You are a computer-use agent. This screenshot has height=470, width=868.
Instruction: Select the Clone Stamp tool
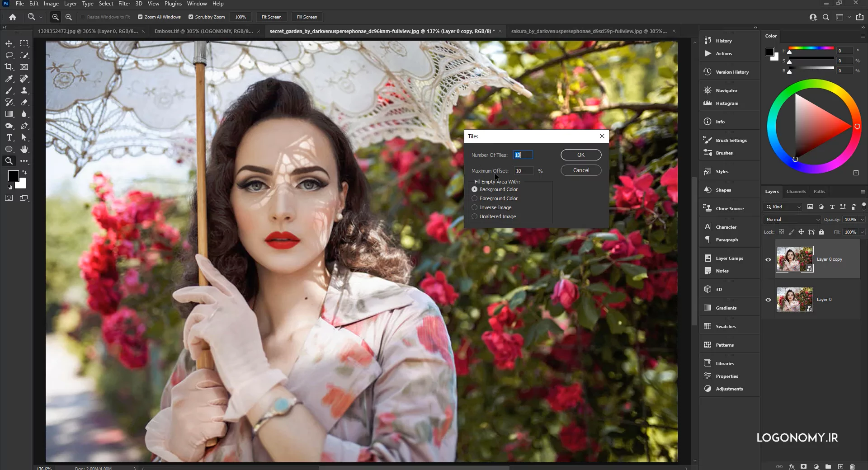[24, 90]
